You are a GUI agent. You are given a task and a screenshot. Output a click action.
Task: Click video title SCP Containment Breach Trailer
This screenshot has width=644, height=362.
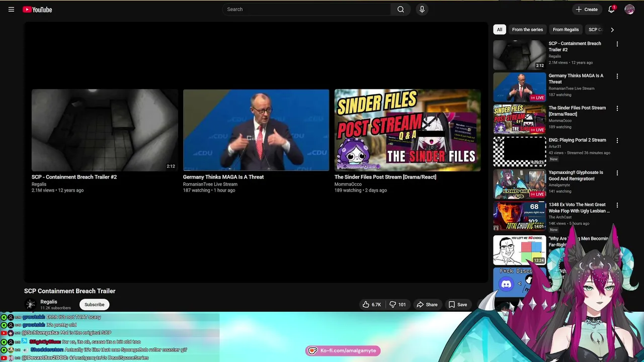click(70, 291)
